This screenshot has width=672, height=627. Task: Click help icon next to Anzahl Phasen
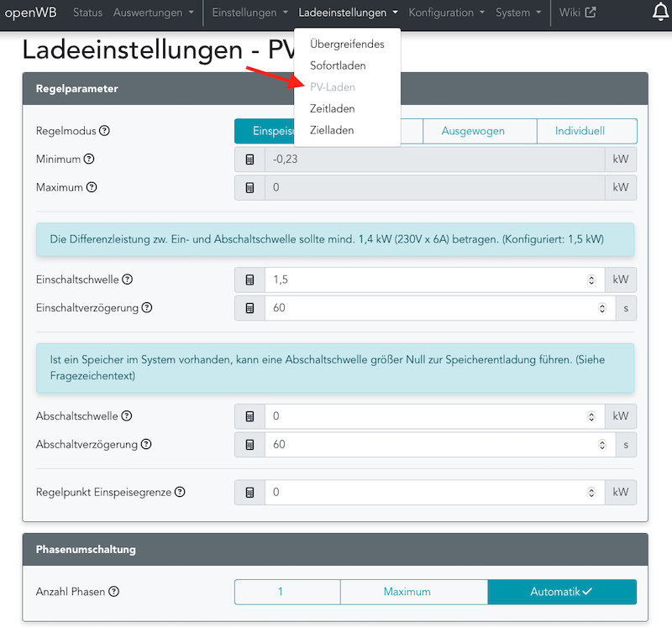point(114,592)
